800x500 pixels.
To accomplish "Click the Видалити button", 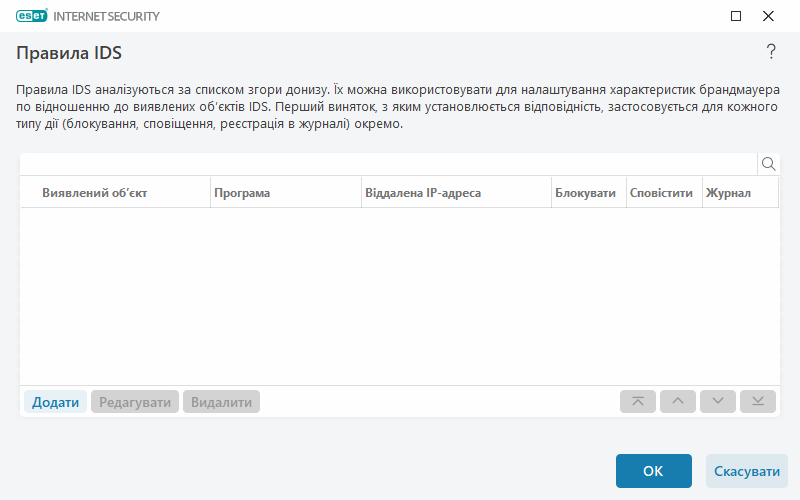I will click(x=221, y=402).
